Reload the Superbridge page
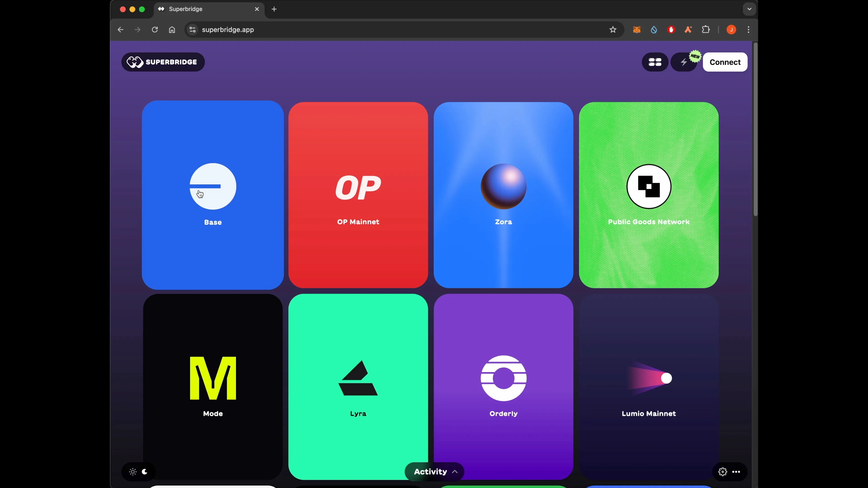 155,30
